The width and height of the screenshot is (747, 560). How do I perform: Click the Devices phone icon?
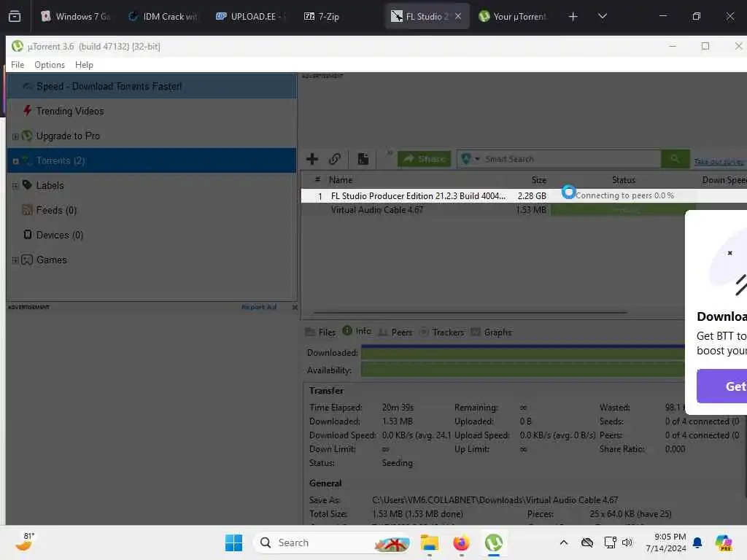tap(28, 235)
